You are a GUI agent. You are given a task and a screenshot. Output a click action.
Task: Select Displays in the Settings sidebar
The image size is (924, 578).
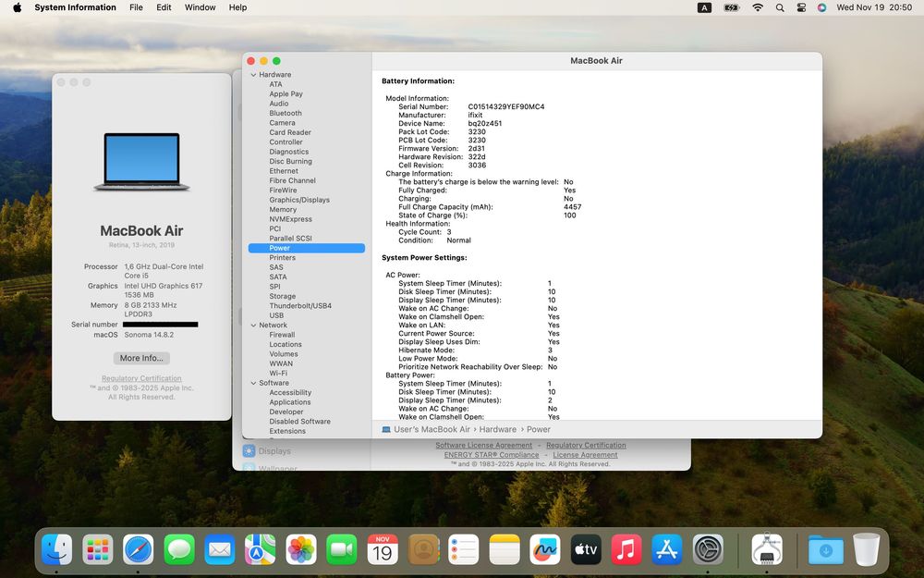coord(274,451)
